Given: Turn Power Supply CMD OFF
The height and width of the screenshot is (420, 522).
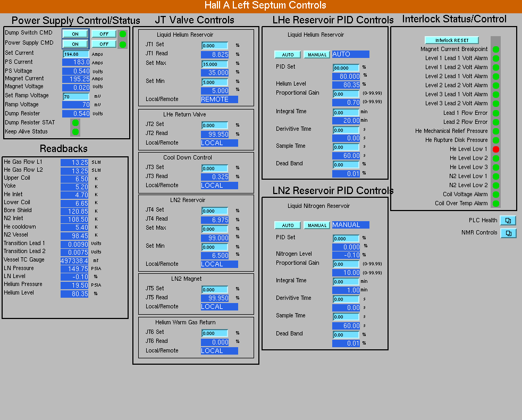Looking at the screenshot, I should click(104, 44).
